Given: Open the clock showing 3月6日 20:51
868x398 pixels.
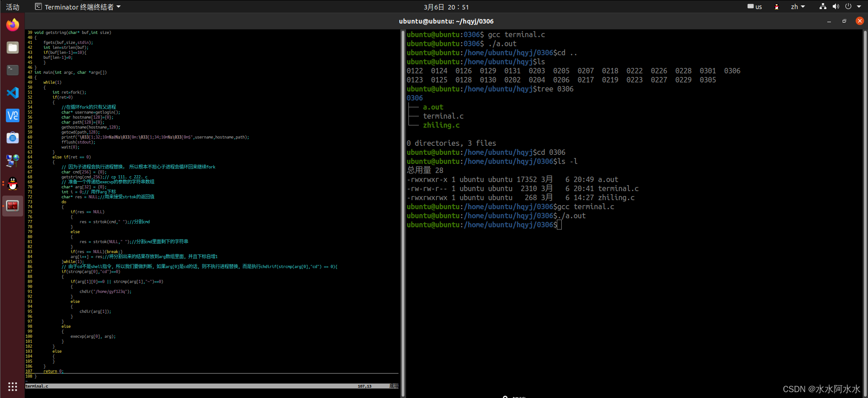Looking at the screenshot, I should coord(446,7).
